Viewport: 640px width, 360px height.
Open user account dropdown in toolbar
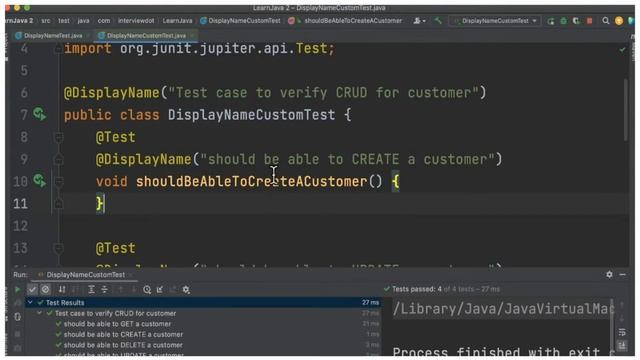(419, 20)
